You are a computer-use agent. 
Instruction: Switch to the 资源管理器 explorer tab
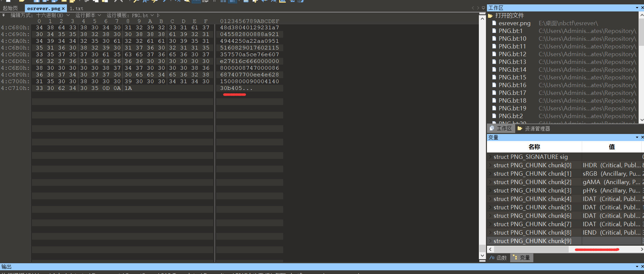click(534, 129)
